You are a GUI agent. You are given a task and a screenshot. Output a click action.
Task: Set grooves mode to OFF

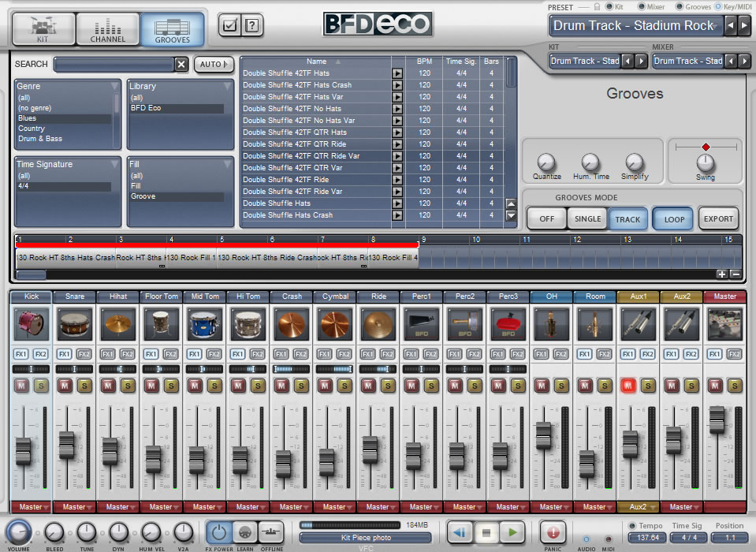pos(547,219)
